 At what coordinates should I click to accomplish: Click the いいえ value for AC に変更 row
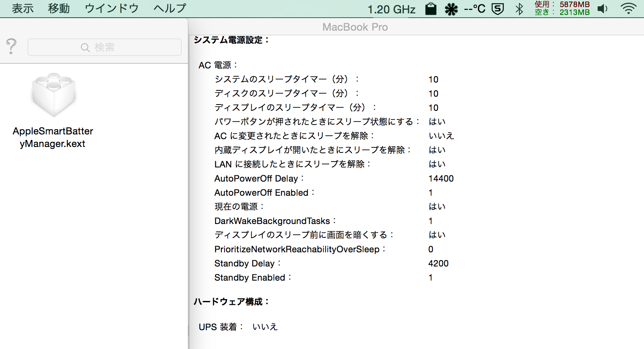coord(441,136)
